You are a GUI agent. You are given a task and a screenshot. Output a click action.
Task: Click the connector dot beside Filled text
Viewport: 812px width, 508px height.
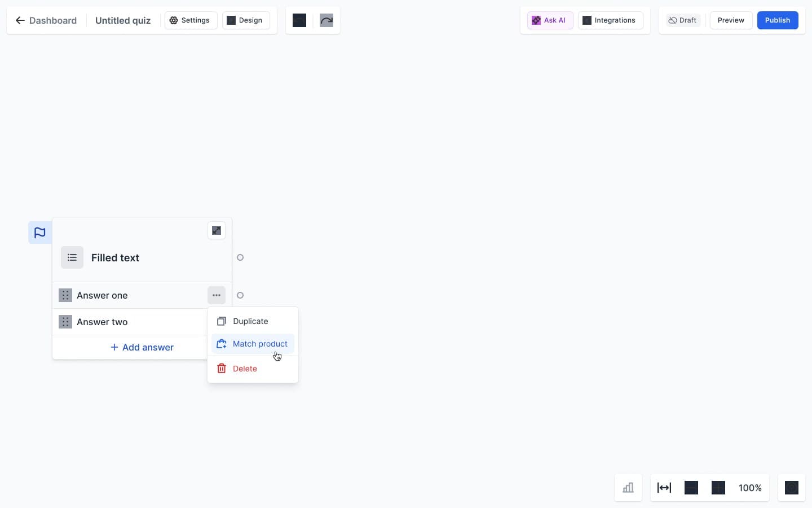240,257
